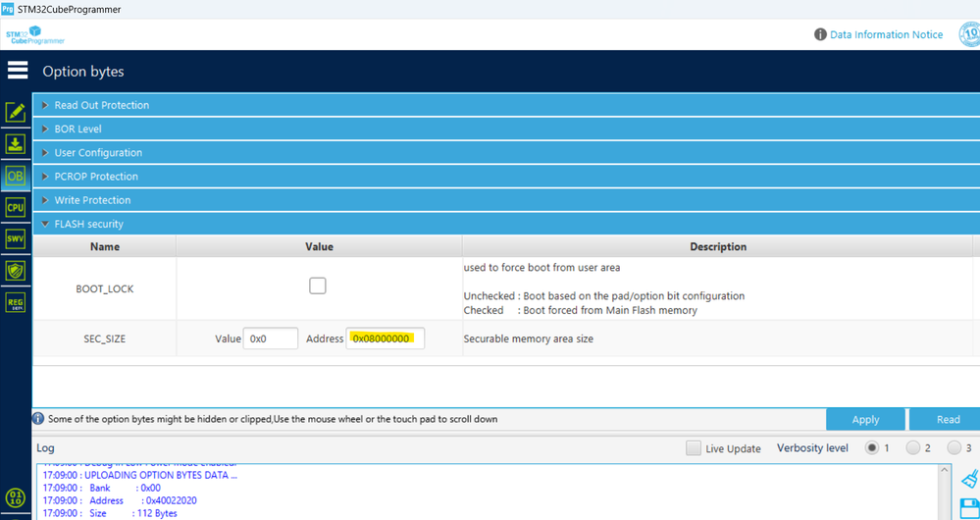980x520 pixels.
Task: Click the info icon beside scroll hint
Action: pyautogui.click(x=38, y=419)
